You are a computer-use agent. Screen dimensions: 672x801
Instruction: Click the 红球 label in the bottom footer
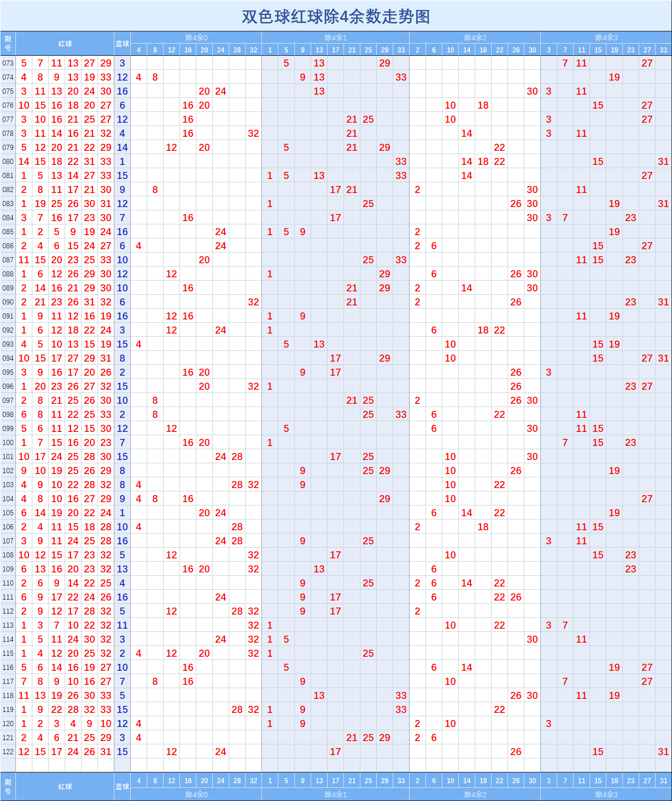(x=65, y=786)
